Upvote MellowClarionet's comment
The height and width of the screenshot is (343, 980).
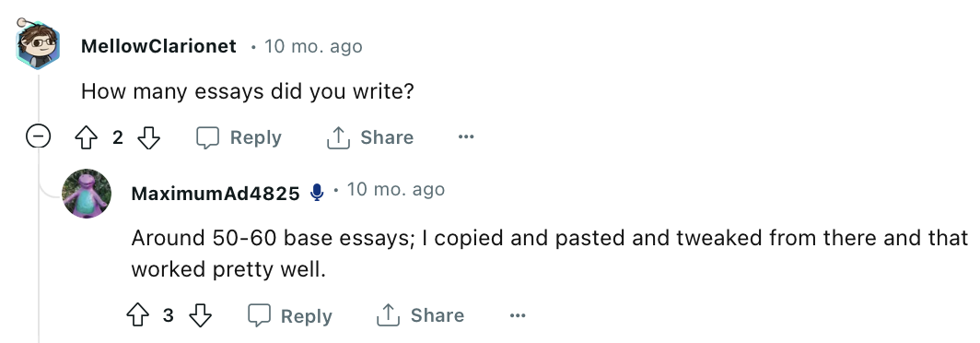86,137
